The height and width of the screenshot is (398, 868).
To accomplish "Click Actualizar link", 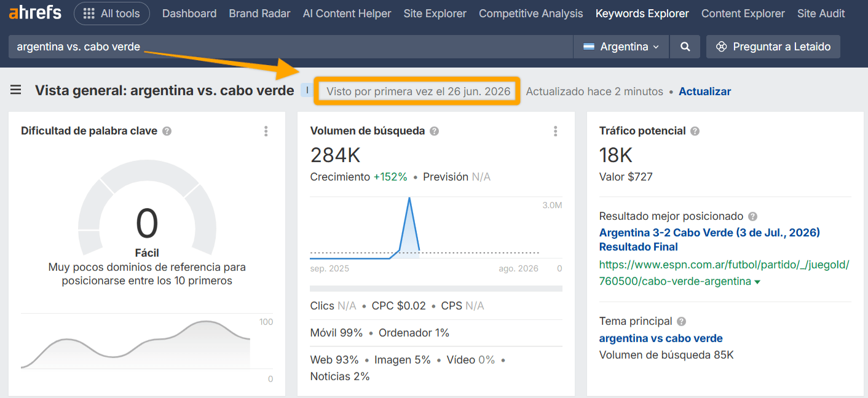I will pyautogui.click(x=704, y=92).
